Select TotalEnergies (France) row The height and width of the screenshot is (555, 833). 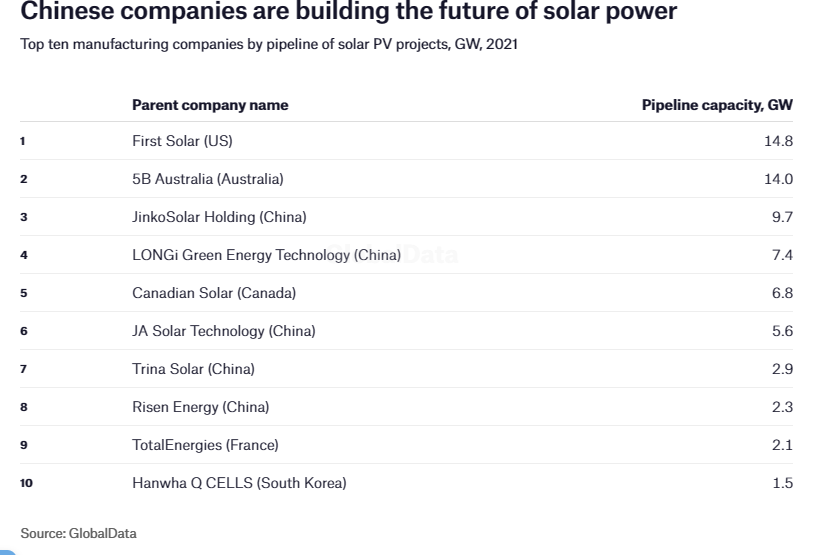pyautogui.click(x=205, y=445)
